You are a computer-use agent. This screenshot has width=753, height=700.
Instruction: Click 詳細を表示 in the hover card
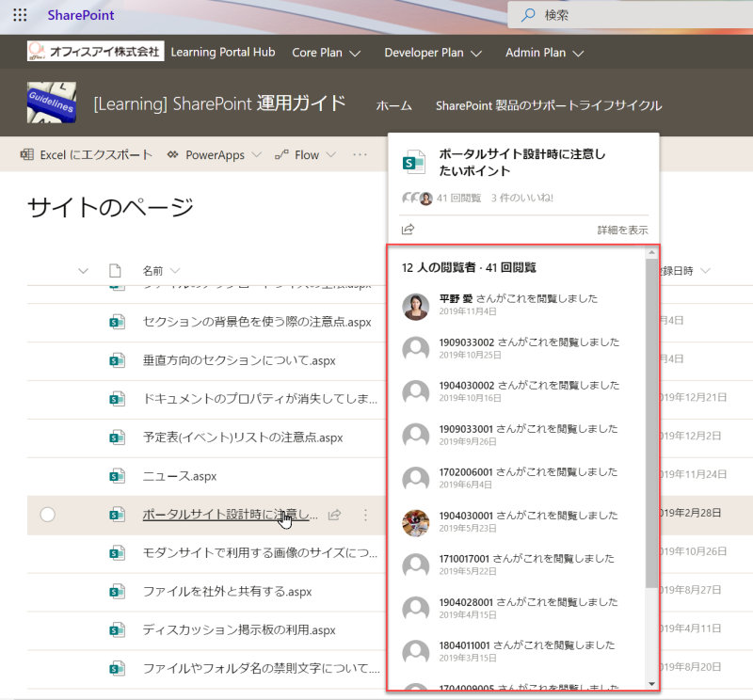(x=622, y=230)
